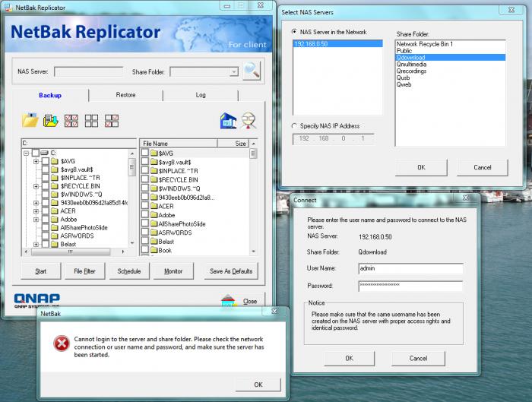Click the person with glasses icon

pos(249,120)
